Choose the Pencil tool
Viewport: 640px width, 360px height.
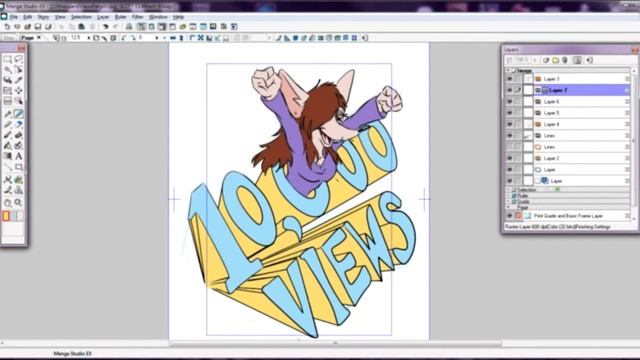pyautogui.click(x=7, y=124)
